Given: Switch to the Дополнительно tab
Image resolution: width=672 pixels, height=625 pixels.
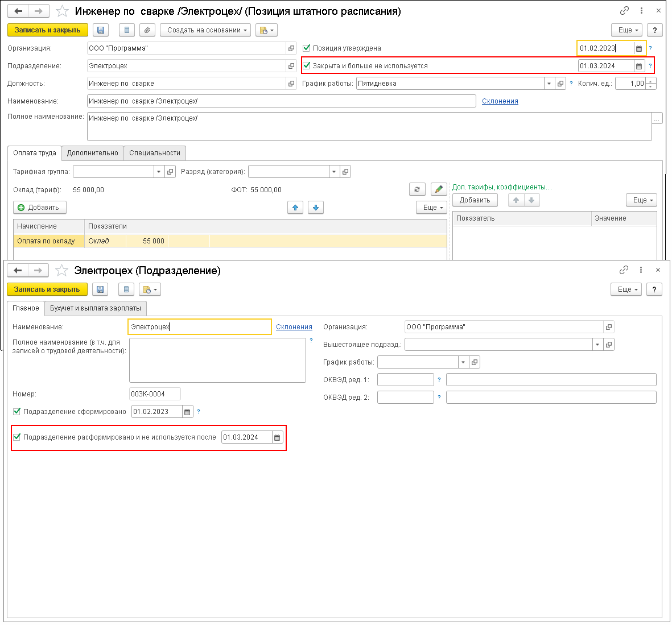Looking at the screenshot, I should coord(93,153).
